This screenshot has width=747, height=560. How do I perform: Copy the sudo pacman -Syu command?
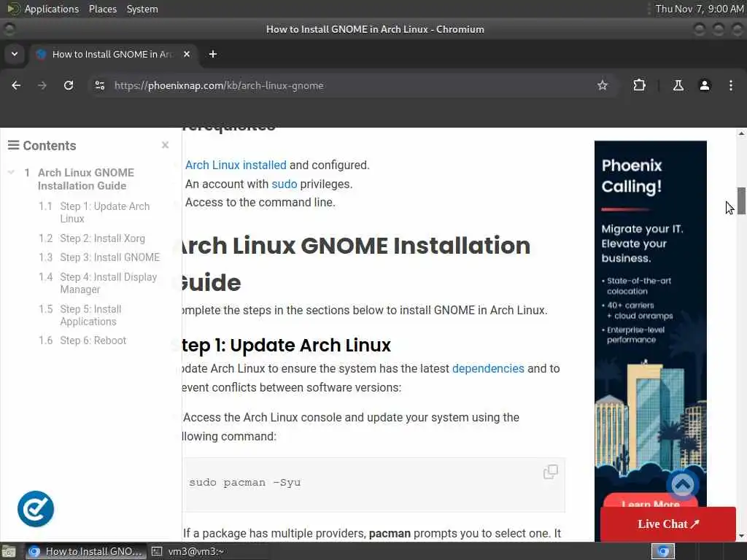[x=550, y=472]
